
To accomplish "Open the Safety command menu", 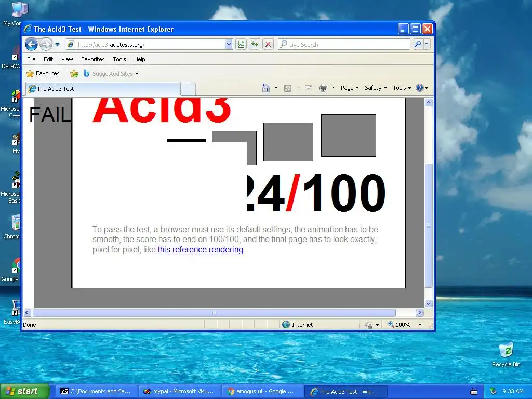I will (375, 88).
